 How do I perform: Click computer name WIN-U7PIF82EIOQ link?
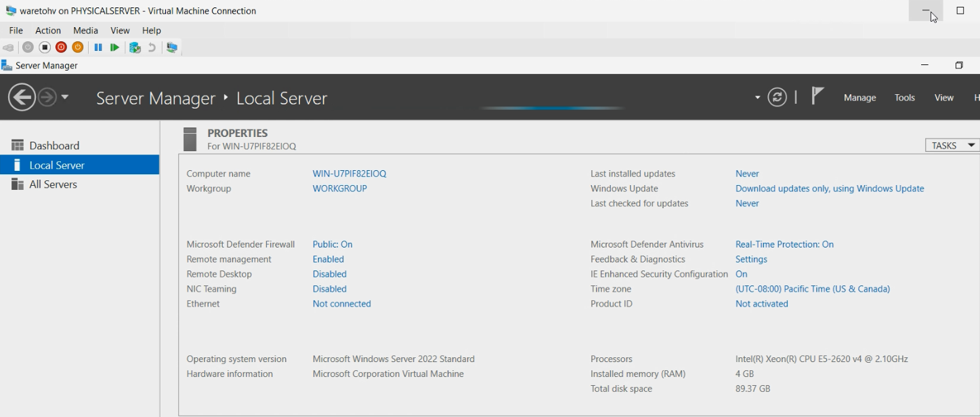[x=349, y=174]
